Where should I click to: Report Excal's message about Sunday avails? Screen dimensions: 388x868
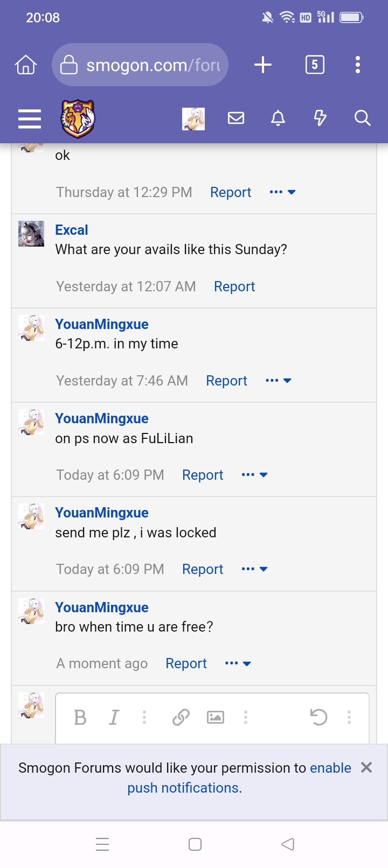[x=234, y=286]
